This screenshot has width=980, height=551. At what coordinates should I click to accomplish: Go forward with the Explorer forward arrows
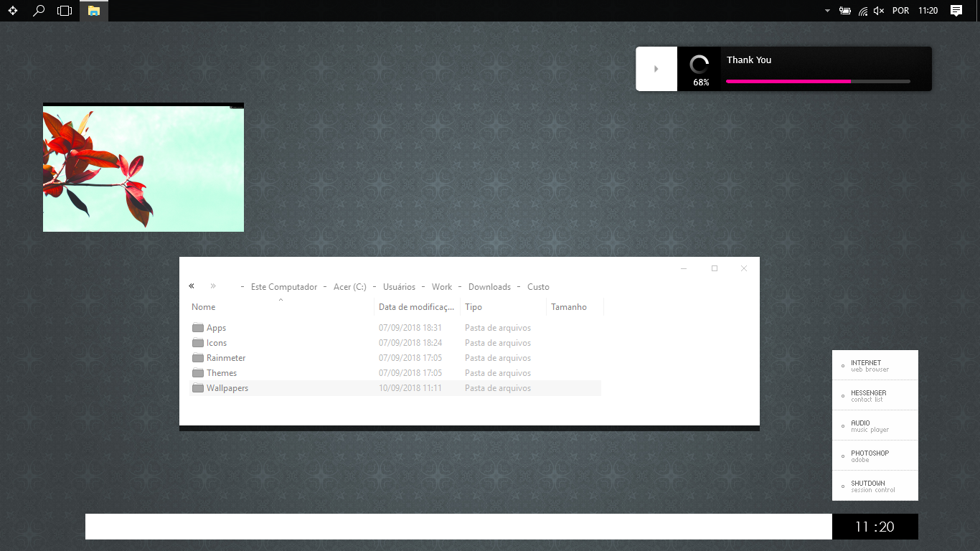(x=213, y=286)
